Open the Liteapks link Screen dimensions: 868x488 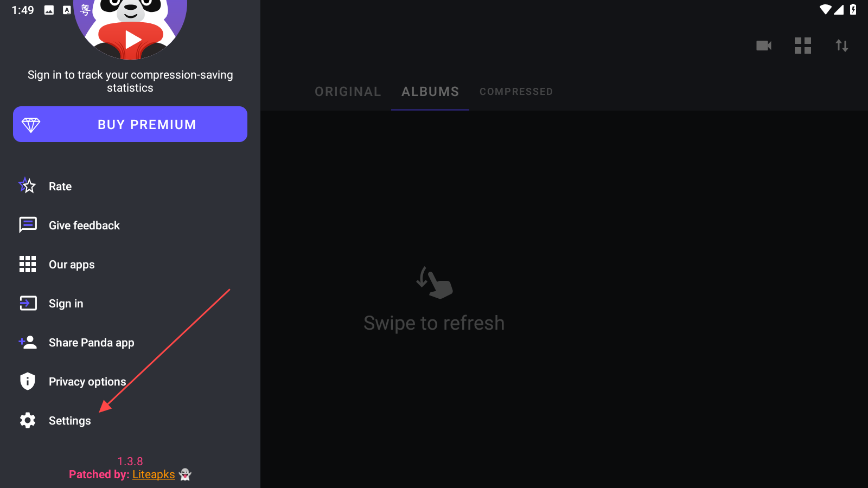tap(154, 474)
